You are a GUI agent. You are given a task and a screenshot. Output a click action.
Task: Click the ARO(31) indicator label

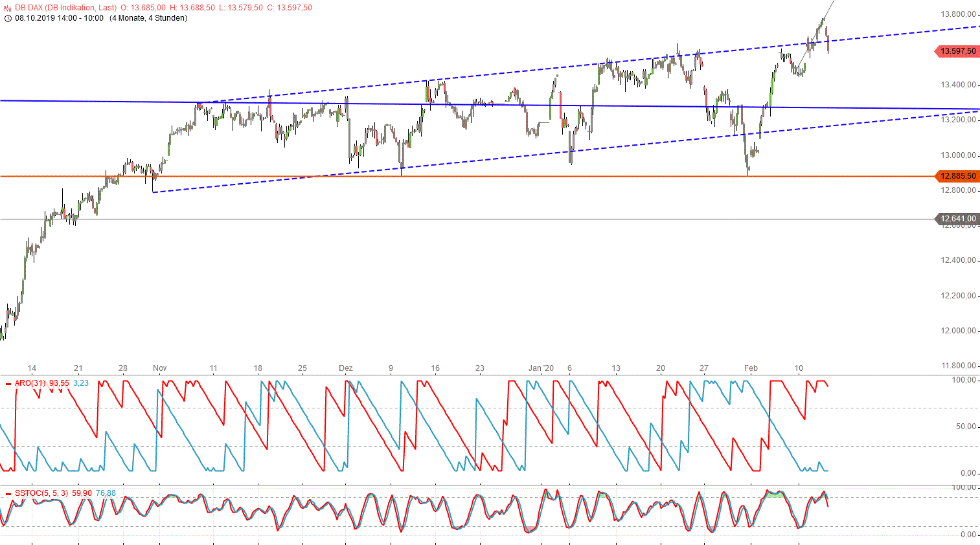[x=30, y=383]
